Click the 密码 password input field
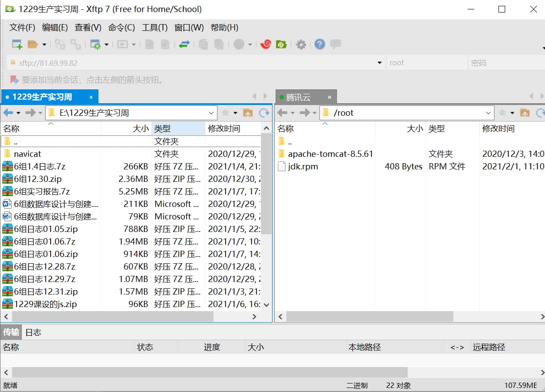 tap(506, 63)
